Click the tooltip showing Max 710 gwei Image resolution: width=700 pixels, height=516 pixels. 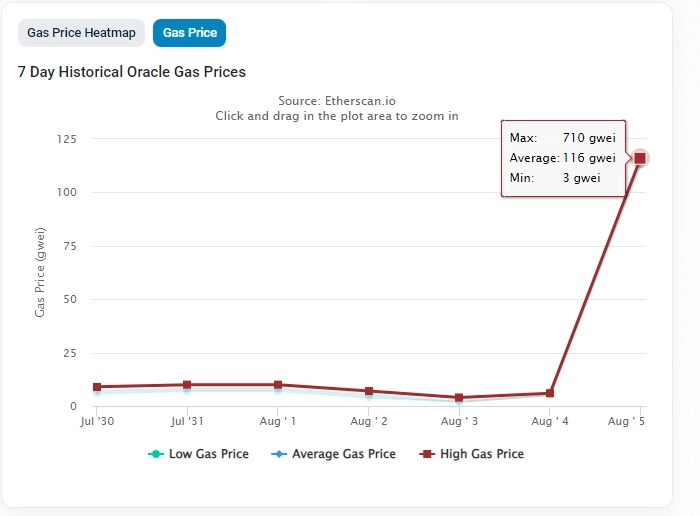coord(562,158)
